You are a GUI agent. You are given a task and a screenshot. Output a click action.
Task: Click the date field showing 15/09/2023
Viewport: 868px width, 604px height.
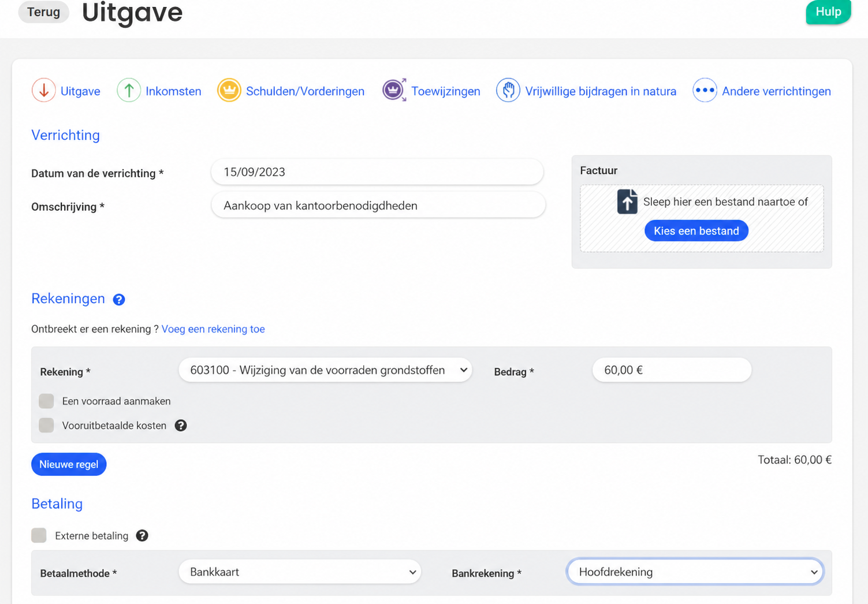click(x=377, y=172)
